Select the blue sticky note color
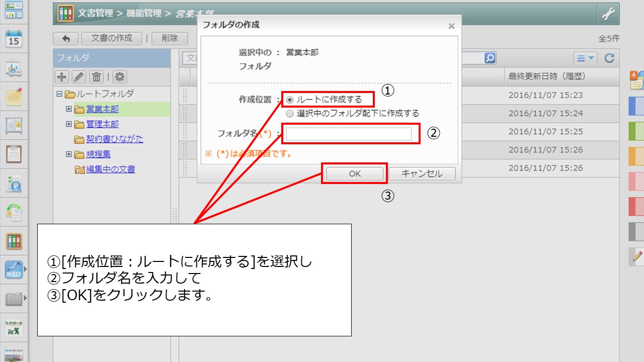The height and width of the screenshot is (362, 644). (x=636, y=106)
